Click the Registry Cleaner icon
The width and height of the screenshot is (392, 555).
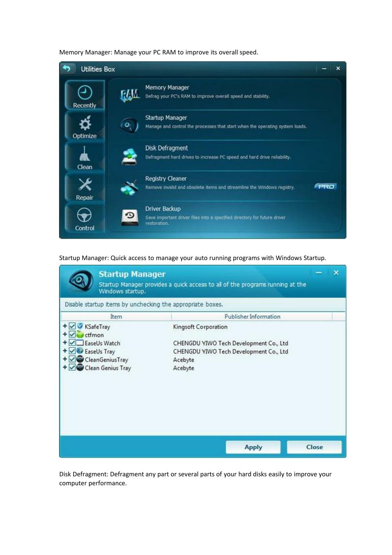coord(130,187)
